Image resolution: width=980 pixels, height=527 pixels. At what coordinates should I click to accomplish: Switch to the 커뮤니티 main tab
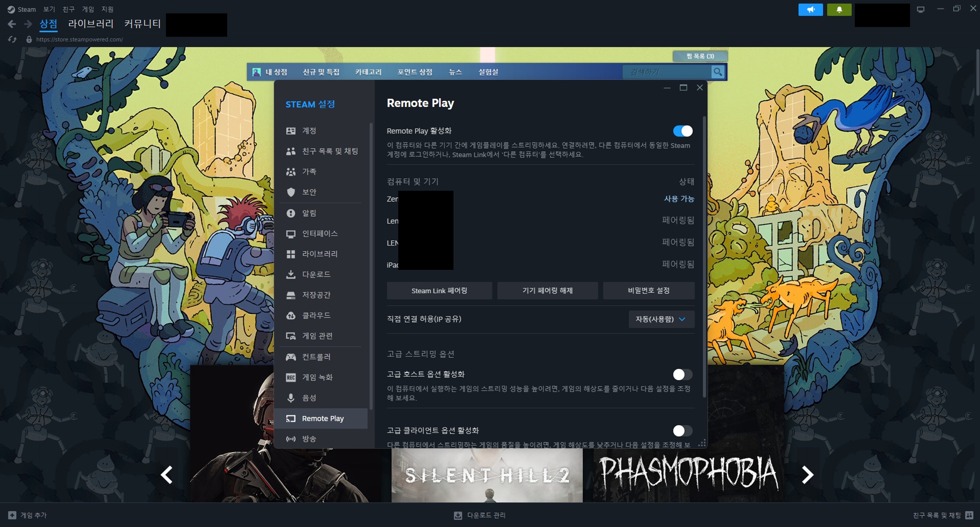coord(142,24)
